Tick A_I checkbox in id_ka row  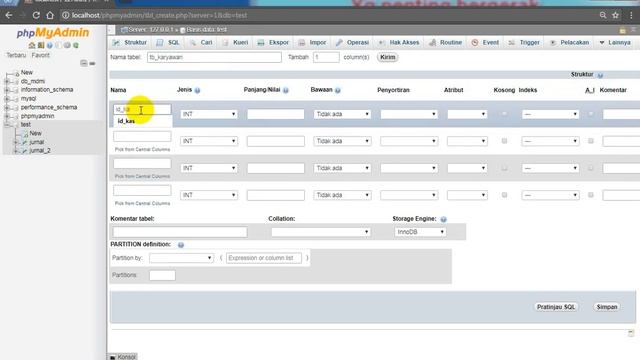coord(591,114)
